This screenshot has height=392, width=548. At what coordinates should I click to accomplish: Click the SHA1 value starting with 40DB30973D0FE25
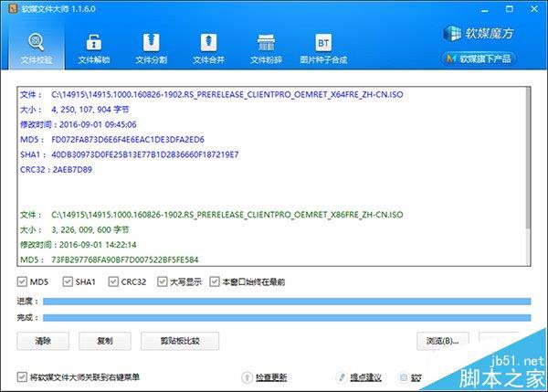(145, 154)
